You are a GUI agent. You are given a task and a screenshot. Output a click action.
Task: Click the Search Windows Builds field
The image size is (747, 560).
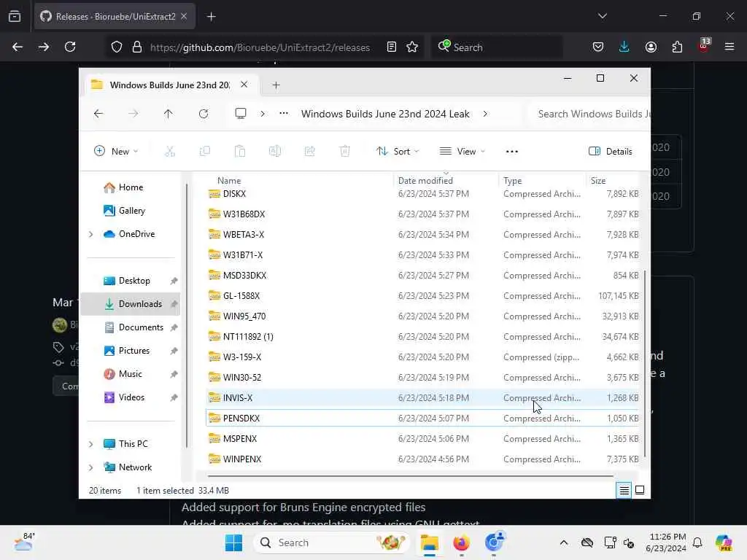[x=591, y=114]
